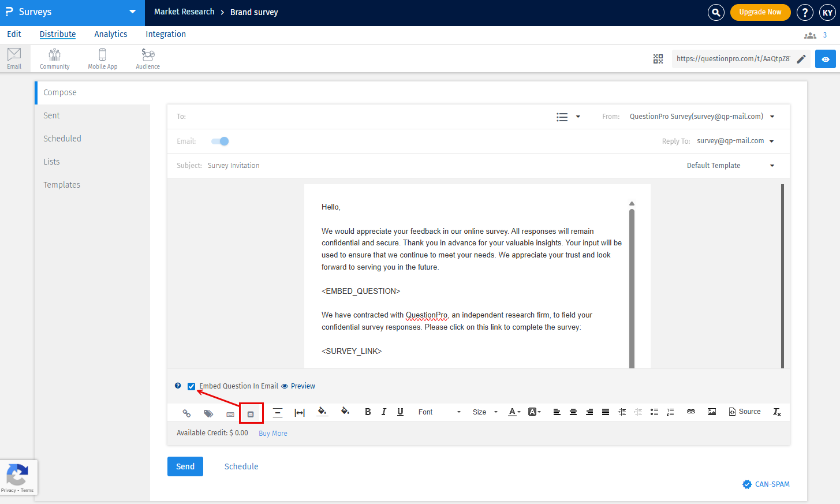This screenshot has height=504, width=840.
Task: Switch editor to Source view
Action: pyautogui.click(x=745, y=412)
